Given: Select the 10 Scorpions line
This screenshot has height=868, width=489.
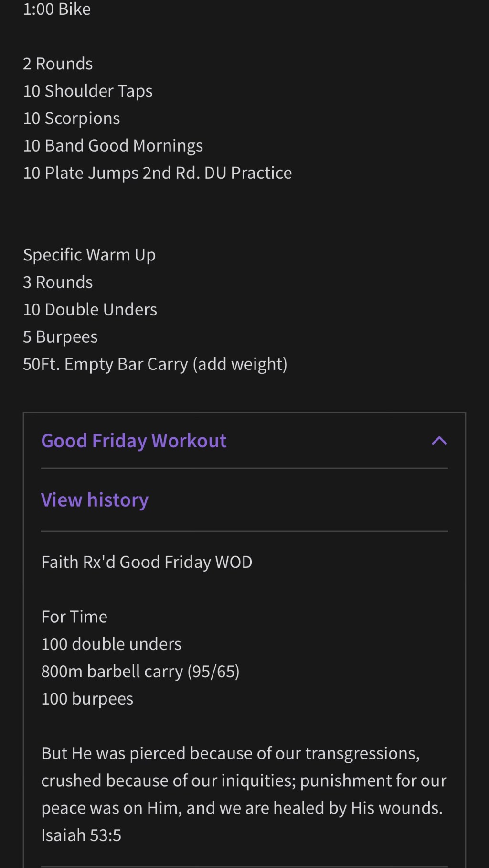Looking at the screenshot, I should pyautogui.click(x=72, y=118).
